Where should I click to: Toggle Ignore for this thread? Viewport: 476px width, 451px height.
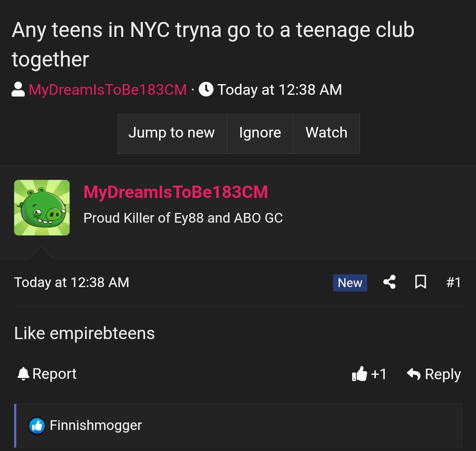pyautogui.click(x=260, y=133)
